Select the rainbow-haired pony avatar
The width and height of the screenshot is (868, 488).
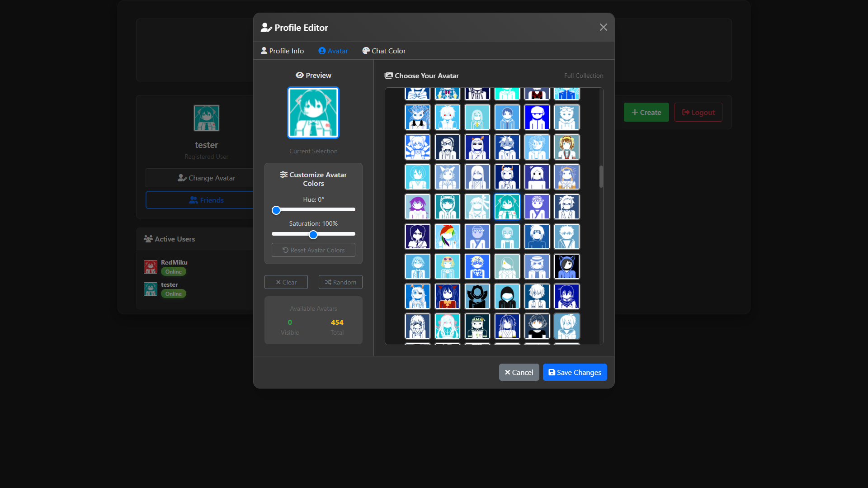[447, 237]
